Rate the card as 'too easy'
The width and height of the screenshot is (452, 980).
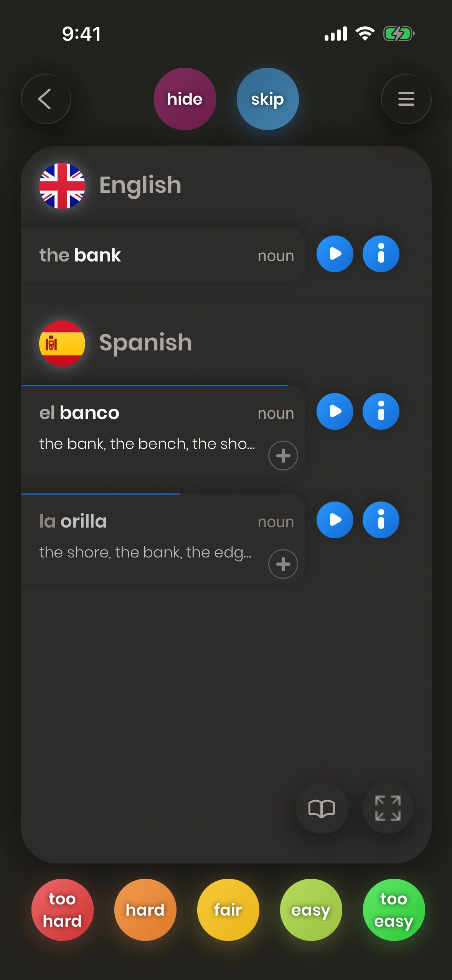[394, 909]
